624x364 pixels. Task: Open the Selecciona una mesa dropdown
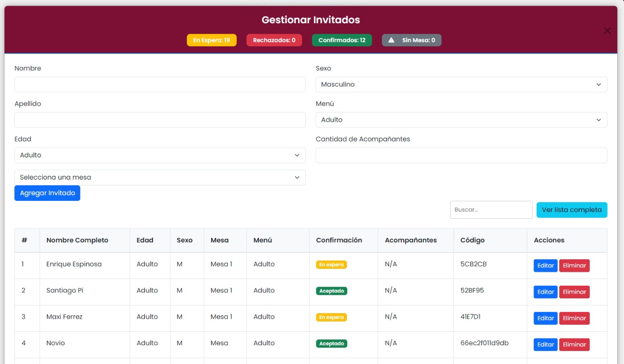(160, 177)
